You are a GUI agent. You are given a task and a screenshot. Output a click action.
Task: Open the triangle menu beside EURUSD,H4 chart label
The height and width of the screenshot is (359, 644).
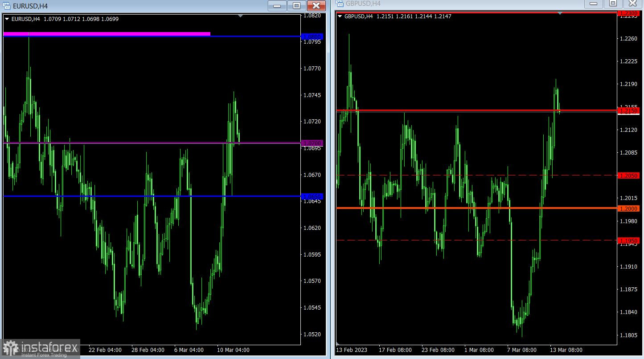tap(7, 19)
